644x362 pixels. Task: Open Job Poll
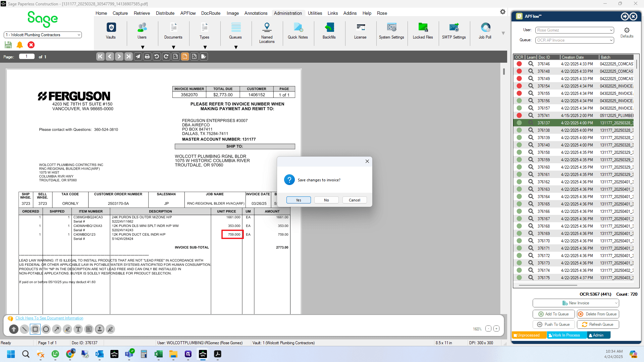point(485,31)
